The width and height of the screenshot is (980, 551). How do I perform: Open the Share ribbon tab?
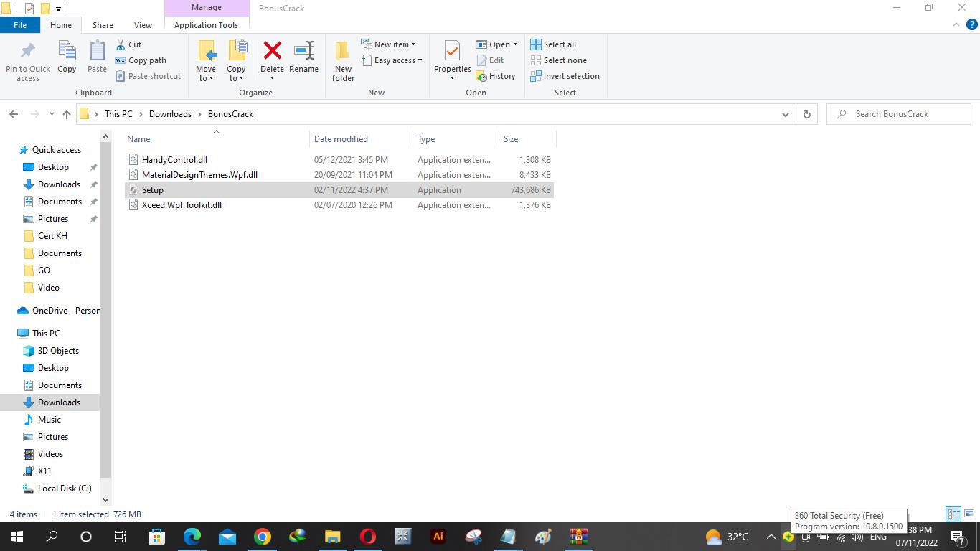pyautogui.click(x=103, y=25)
